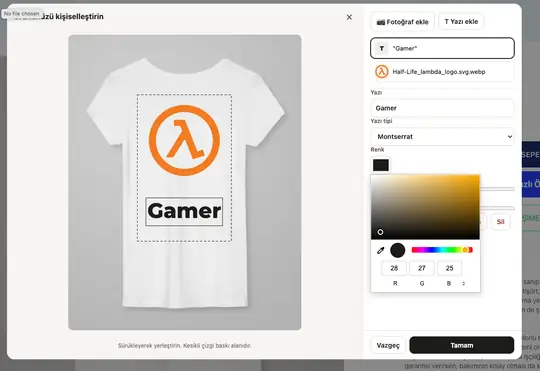This screenshot has height=371, width=540.
Task: Click the G value field showing 27
Action: pyautogui.click(x=422, y=268)
